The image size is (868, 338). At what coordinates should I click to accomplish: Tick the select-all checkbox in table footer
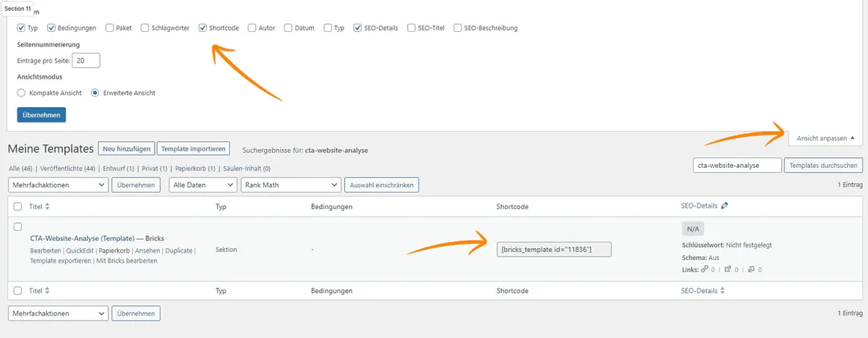point(18,290)
